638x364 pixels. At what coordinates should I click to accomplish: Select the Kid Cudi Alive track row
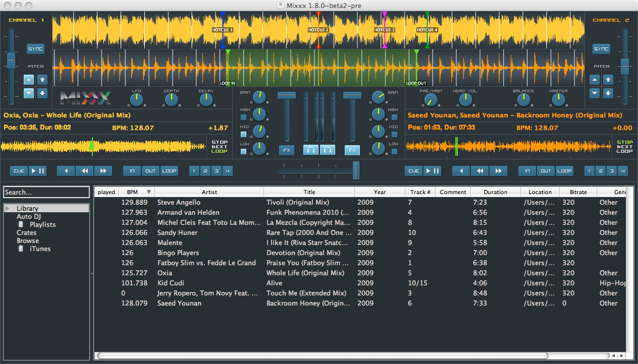tap(360, 283)
